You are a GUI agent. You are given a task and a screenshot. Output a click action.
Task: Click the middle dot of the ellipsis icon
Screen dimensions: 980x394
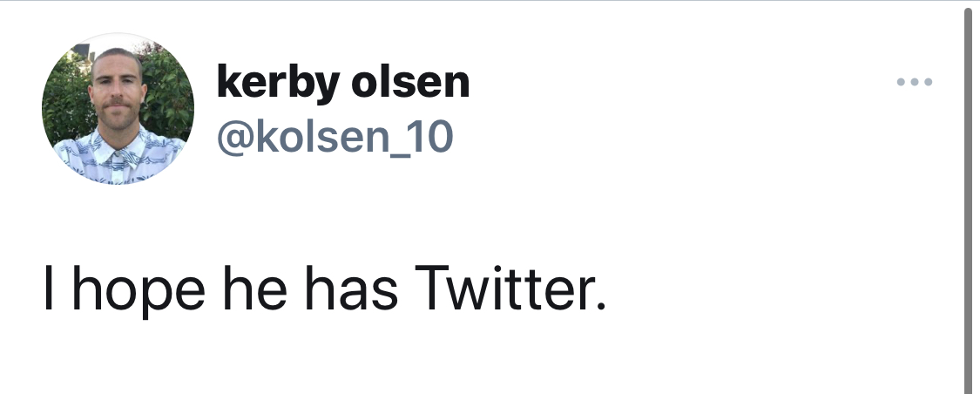coord(915,82)
